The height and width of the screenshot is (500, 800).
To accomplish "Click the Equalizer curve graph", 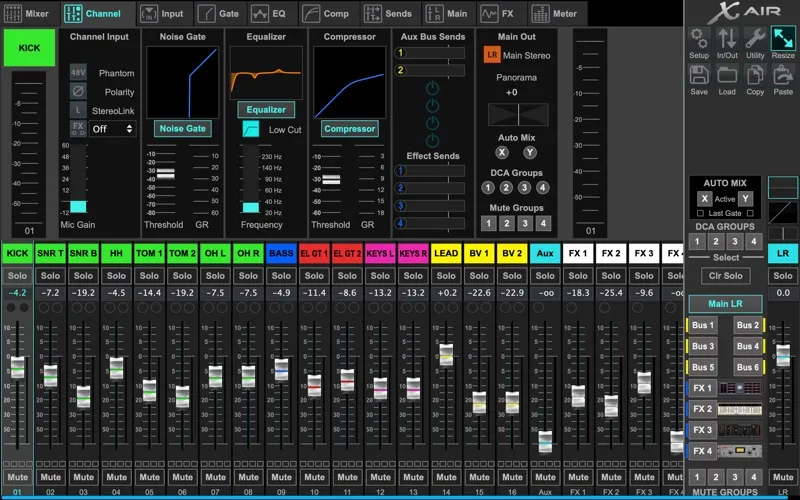I will 266,72.
